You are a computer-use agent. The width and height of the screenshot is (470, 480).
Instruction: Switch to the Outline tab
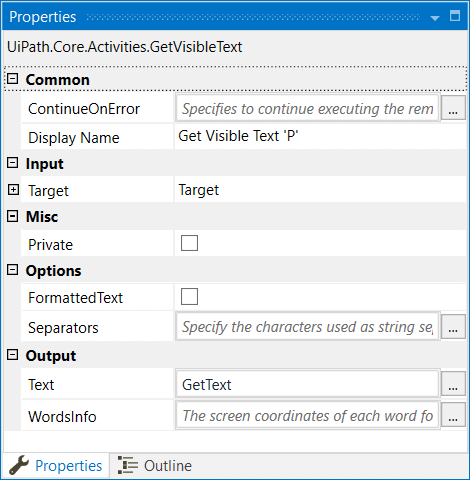[x=155, y=466]
